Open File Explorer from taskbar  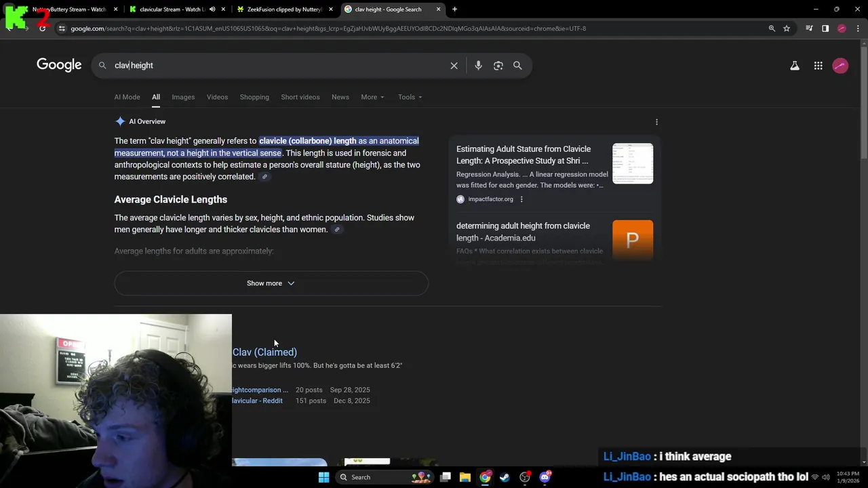[x=465, y=477]
